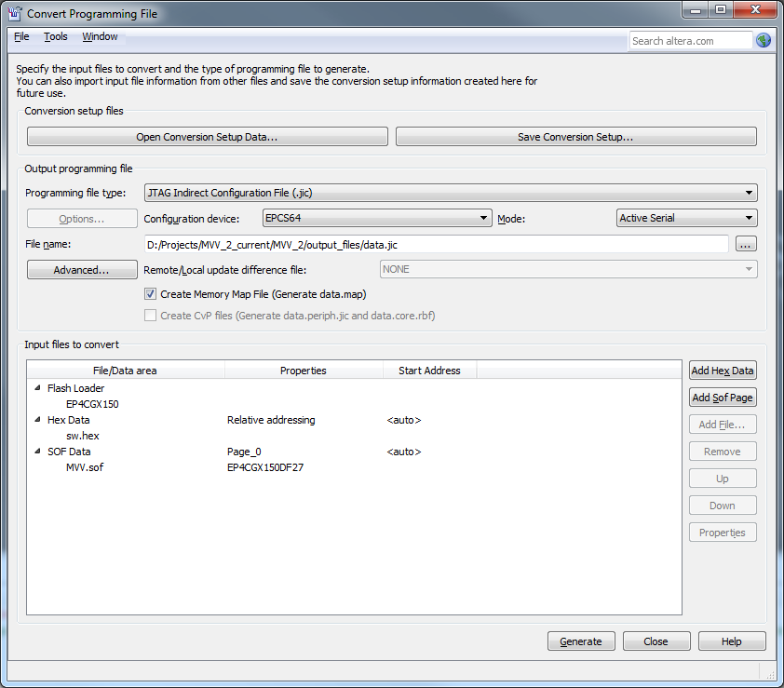Click the Help button
The image size is (784, 688).
click(732, 641)
